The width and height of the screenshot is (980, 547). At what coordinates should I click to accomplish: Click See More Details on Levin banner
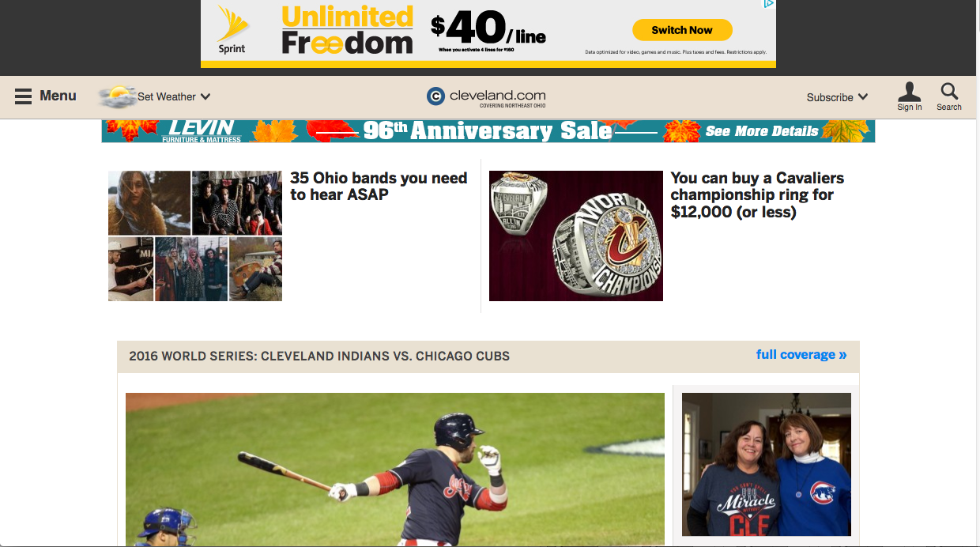[762, 131]
